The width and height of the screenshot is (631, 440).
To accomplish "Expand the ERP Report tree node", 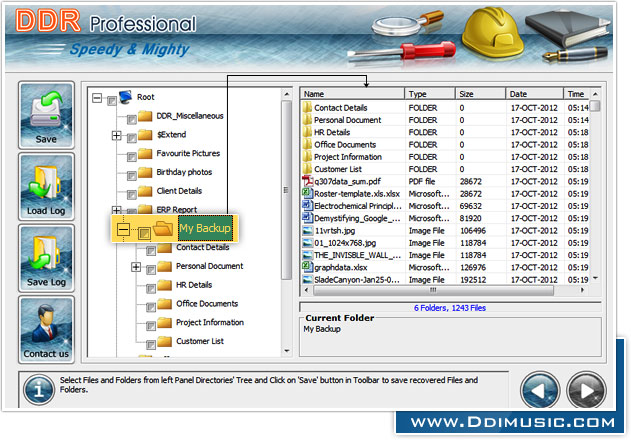I will 116,210.
